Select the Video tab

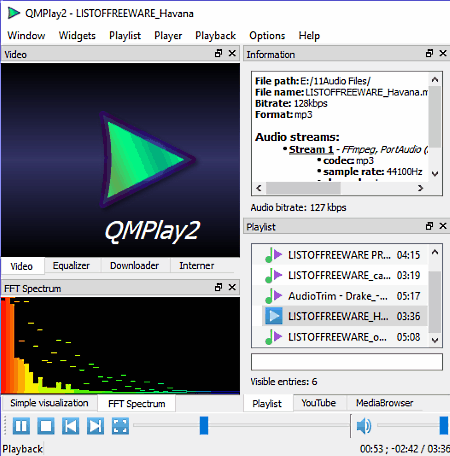pyautogui.click(x=22, y=266)
